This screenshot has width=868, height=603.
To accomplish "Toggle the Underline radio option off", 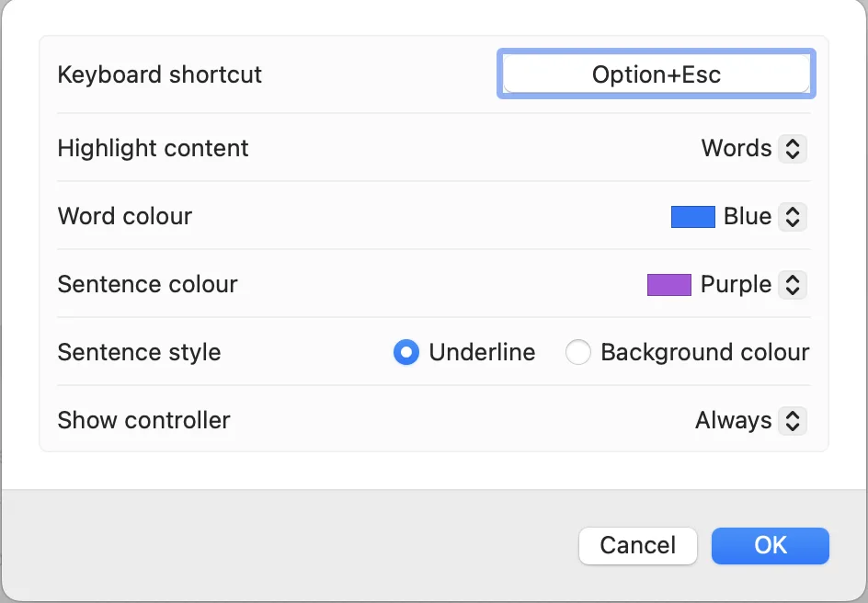I will pos(405,352).
